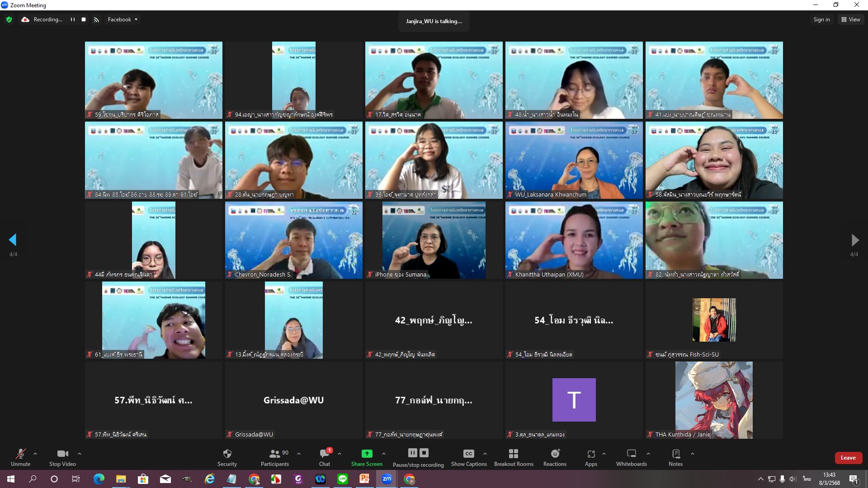868x488 pixels.
Task: Open the Whiteboards tool
Action: (x=631, y=454)
